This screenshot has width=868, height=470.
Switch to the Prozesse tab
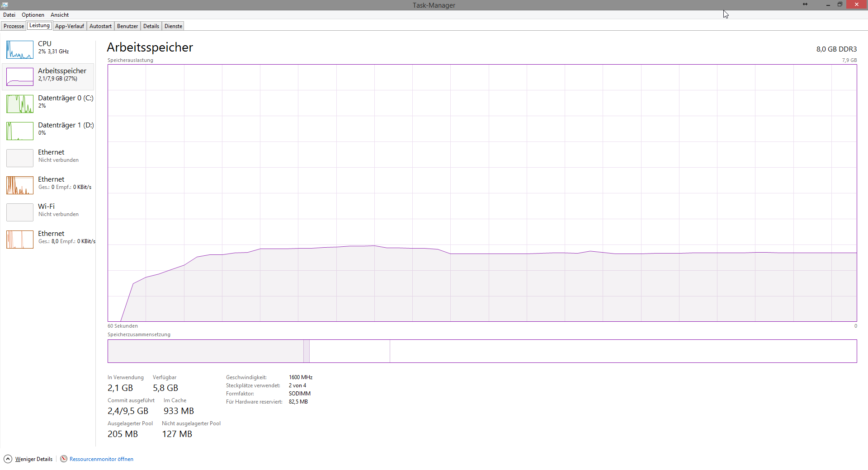[14, 26]
